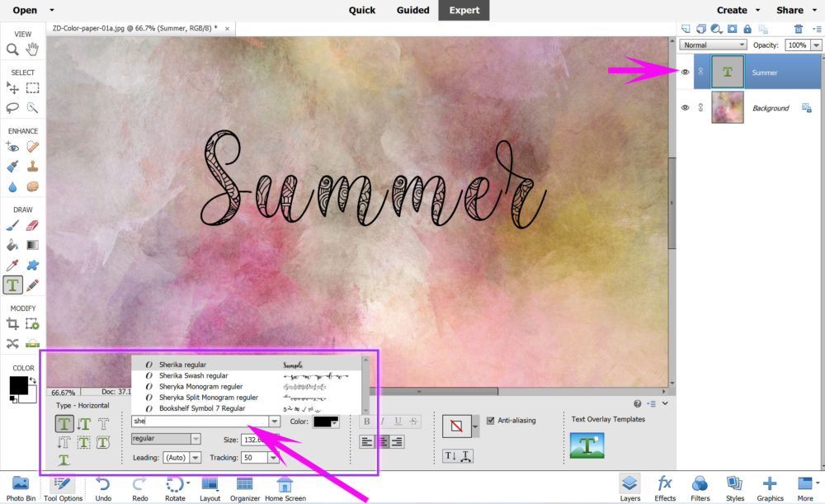Select the Custom Shape tool
Viewport: 825px width, 504px height.
point(33,265)
